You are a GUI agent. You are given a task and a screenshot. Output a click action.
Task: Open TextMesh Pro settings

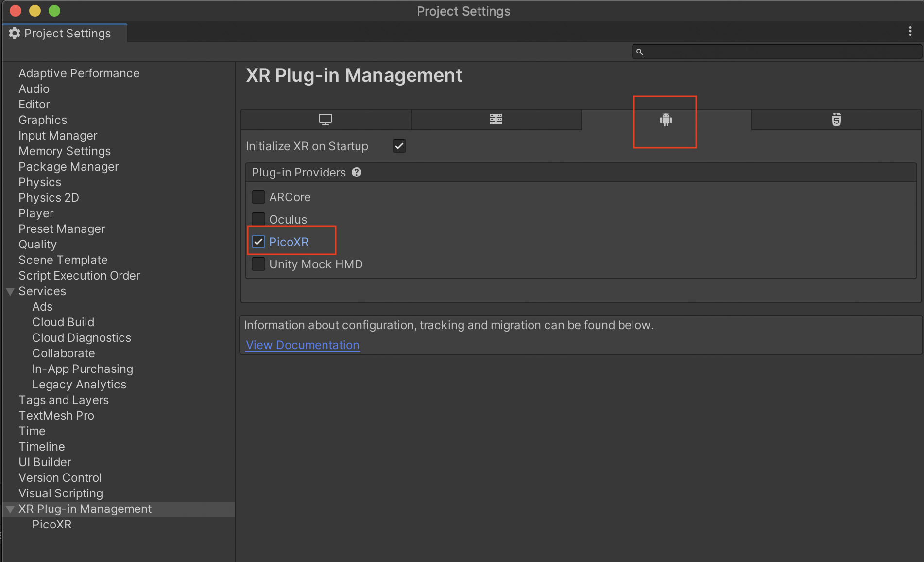tap(56, 416)
